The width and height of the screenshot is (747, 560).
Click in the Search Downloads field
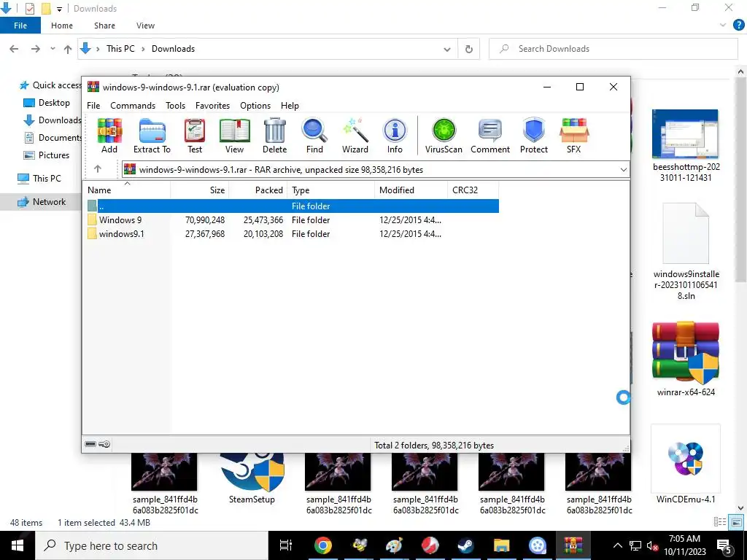(613, 49)
